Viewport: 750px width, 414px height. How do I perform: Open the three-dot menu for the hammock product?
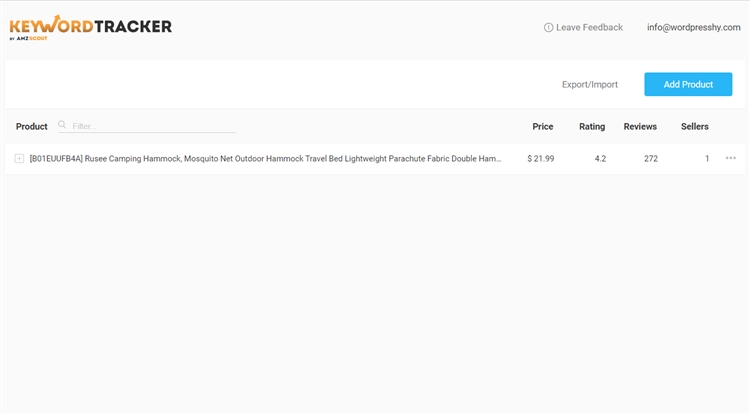coord(731,158)
